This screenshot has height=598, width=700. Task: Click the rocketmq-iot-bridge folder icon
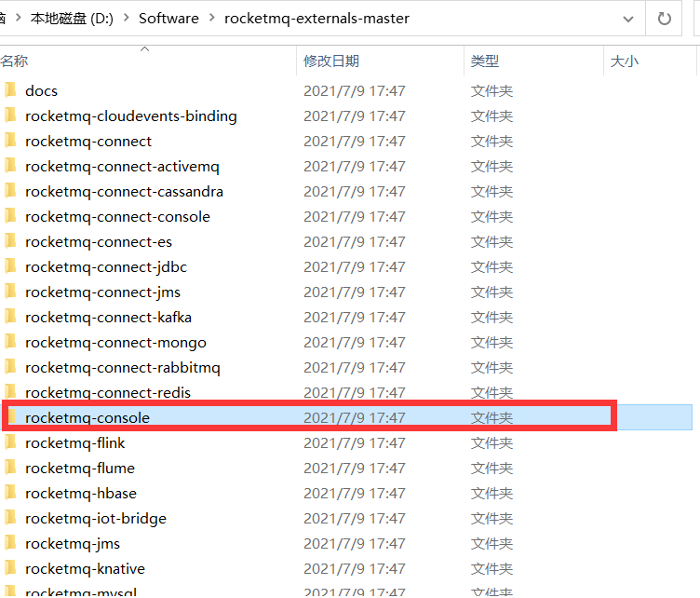[x=10, y=518]
